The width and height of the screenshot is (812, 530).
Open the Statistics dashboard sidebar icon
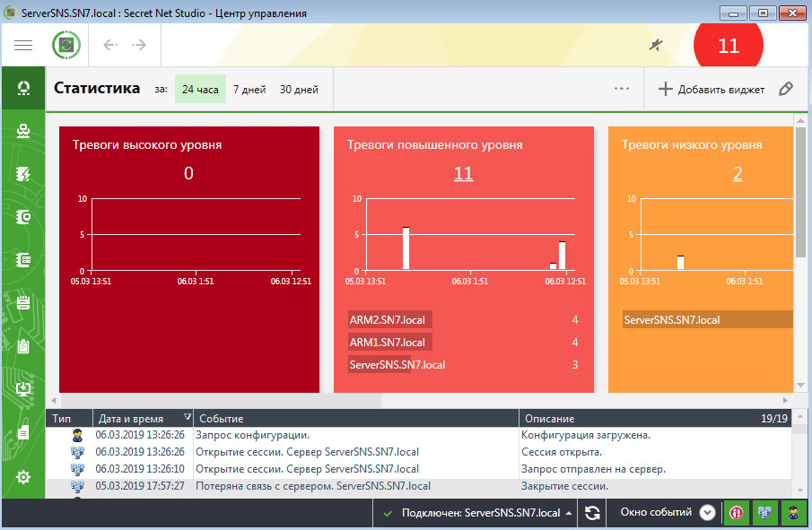coord(23,88)
